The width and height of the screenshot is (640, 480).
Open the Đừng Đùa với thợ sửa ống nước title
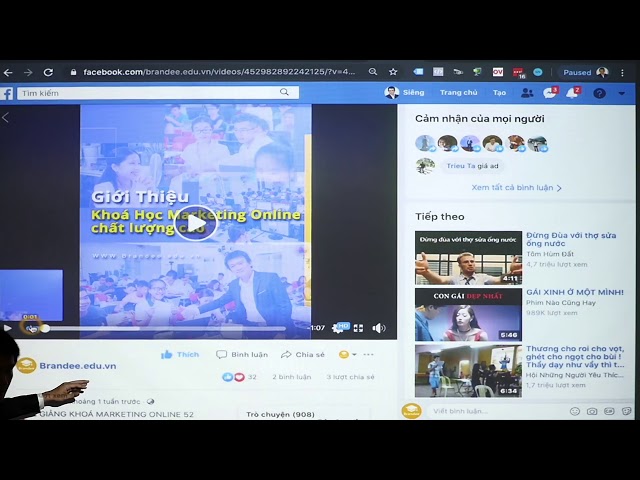pos(571,239)
